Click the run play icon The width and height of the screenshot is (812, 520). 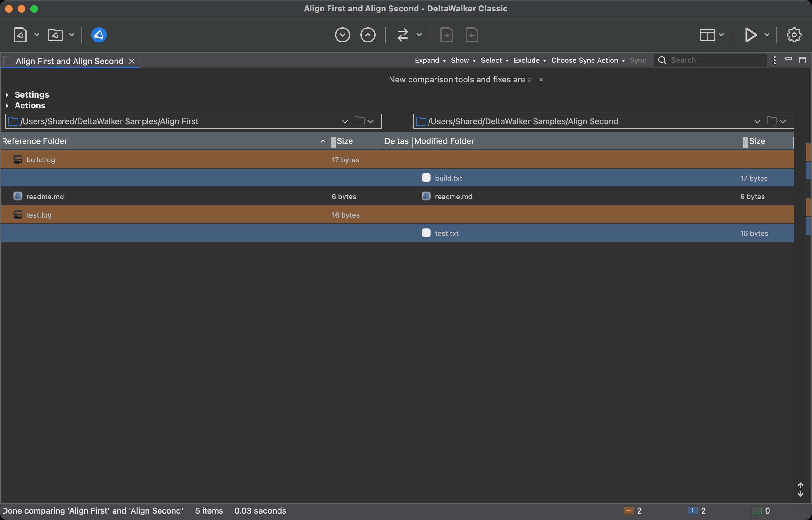[750, 35]
